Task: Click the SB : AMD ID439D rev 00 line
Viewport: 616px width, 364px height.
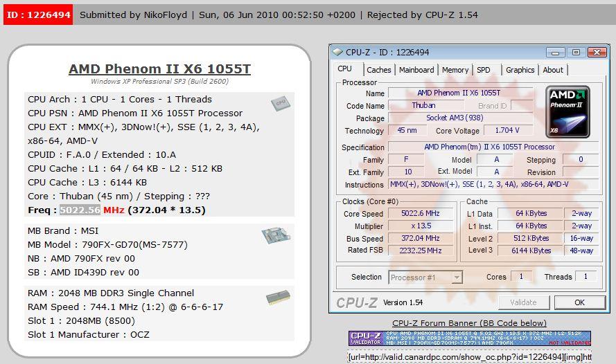Action: [83, 272]
